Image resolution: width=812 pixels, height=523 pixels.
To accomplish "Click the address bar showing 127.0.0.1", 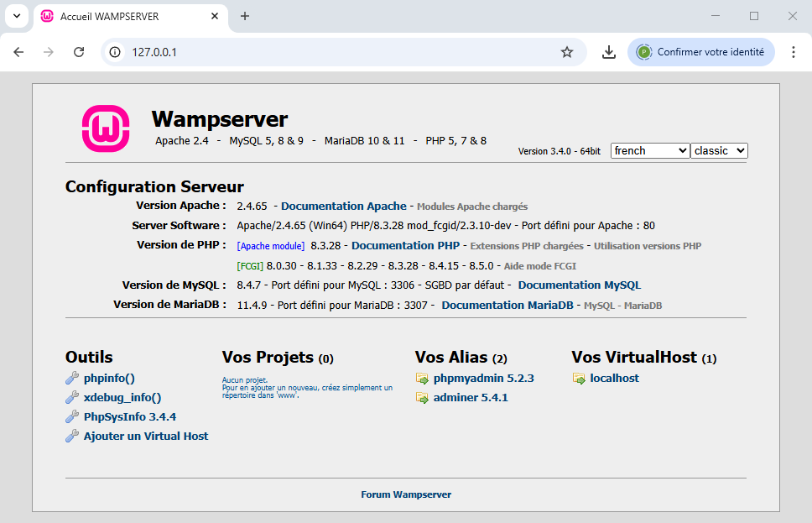I will 336,52.
